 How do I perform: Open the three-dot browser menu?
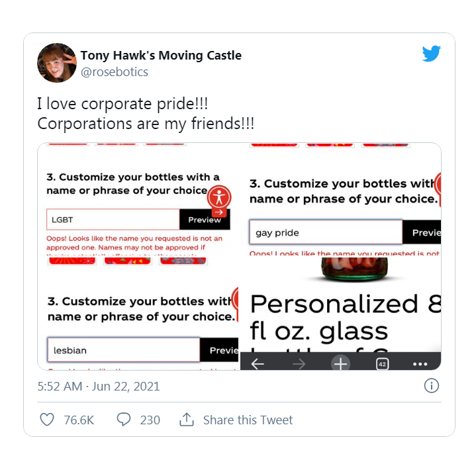420,363
